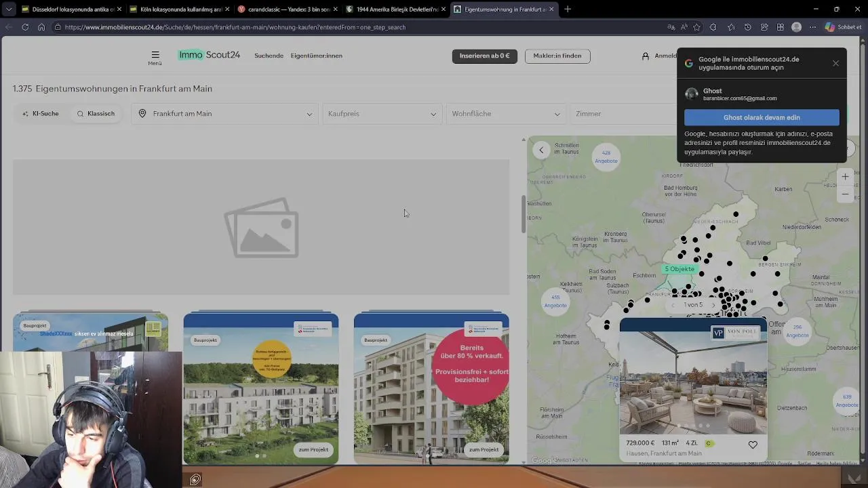Open Copilot Sohbet et button

point(843,27)
